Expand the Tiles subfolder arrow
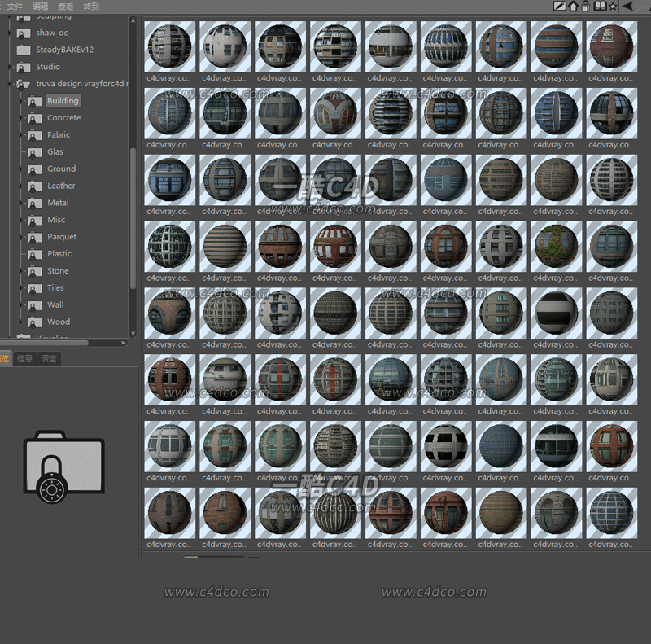The image size is (651, 644). (x=21, y=288)
